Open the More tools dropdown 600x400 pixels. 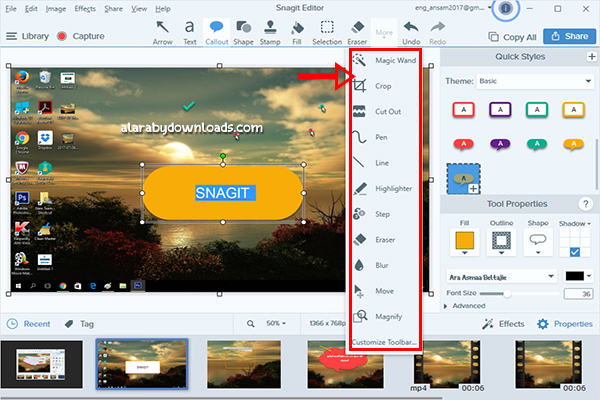tap(384, 34)
